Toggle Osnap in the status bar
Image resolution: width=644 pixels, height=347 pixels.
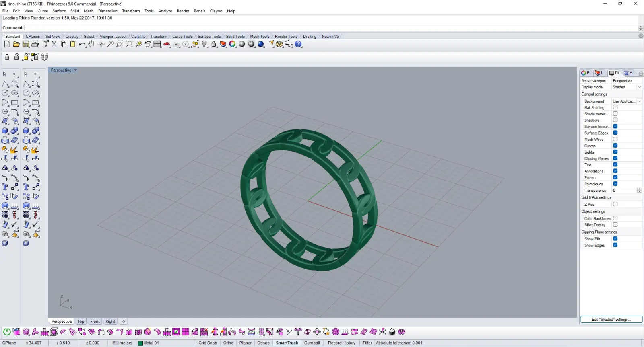[263, 343]
